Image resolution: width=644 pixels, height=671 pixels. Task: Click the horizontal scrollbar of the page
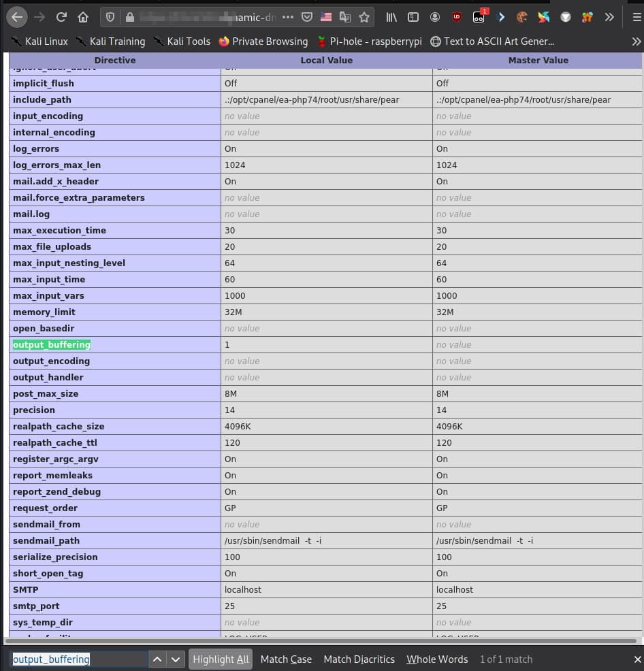pos(320,640)
